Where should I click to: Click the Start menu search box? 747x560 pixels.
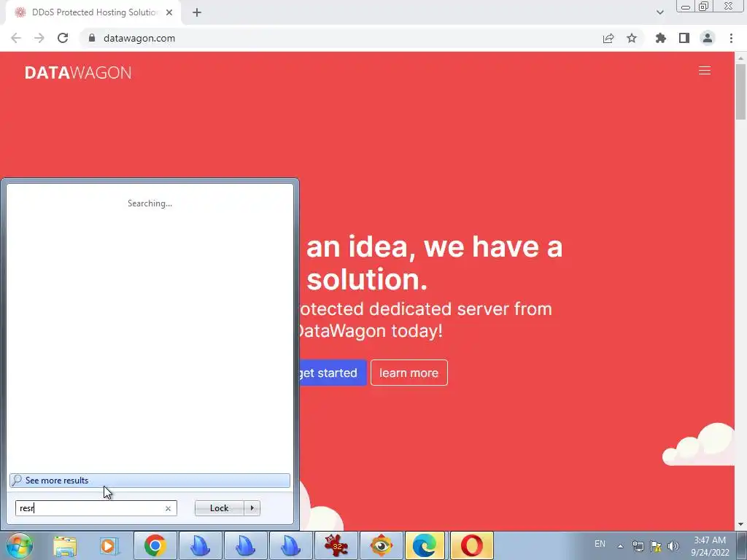[x=96, y=508]
